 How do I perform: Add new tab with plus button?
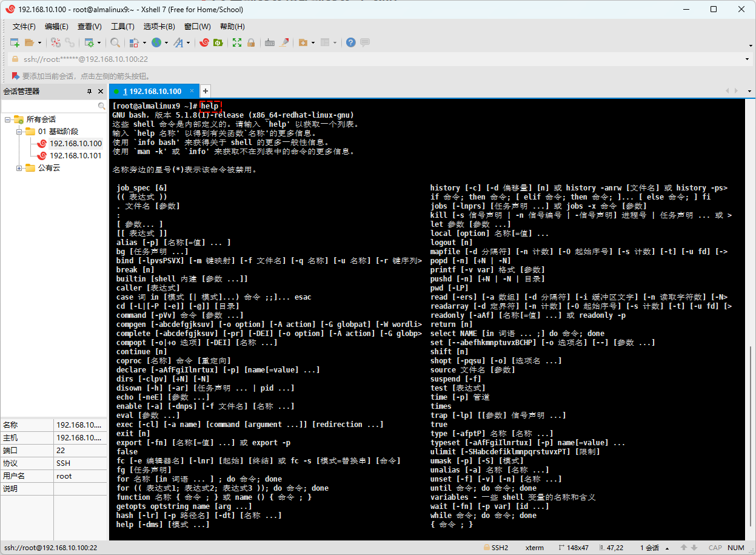click(x=206, y=91)
